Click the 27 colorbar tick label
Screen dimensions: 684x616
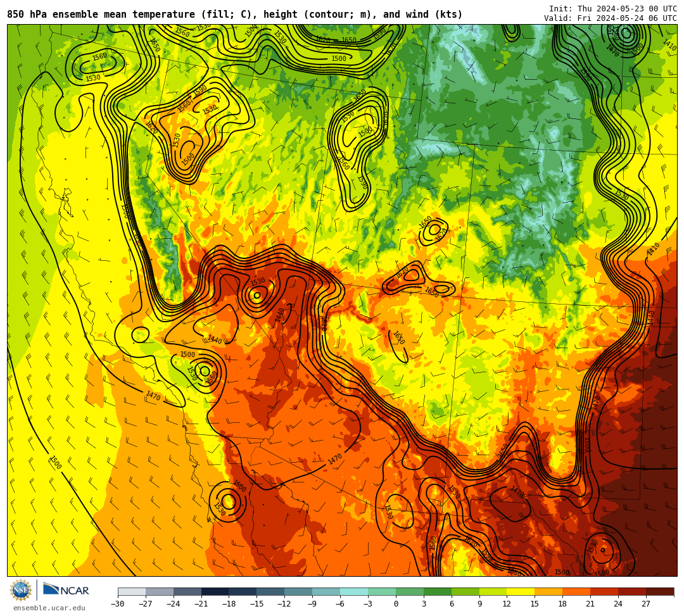647,604
